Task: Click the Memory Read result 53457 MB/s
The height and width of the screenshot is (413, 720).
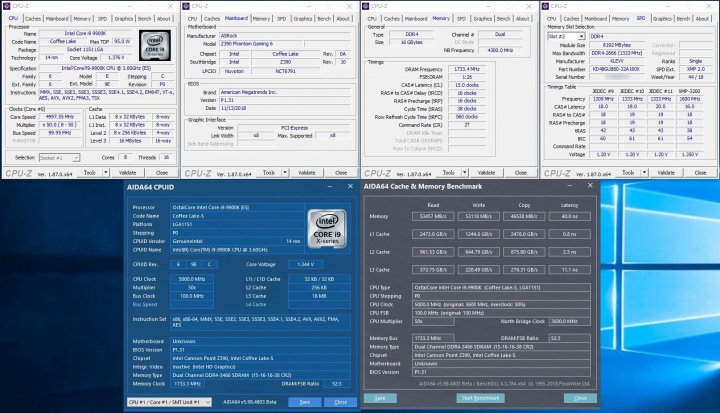Action: (433, 216)
